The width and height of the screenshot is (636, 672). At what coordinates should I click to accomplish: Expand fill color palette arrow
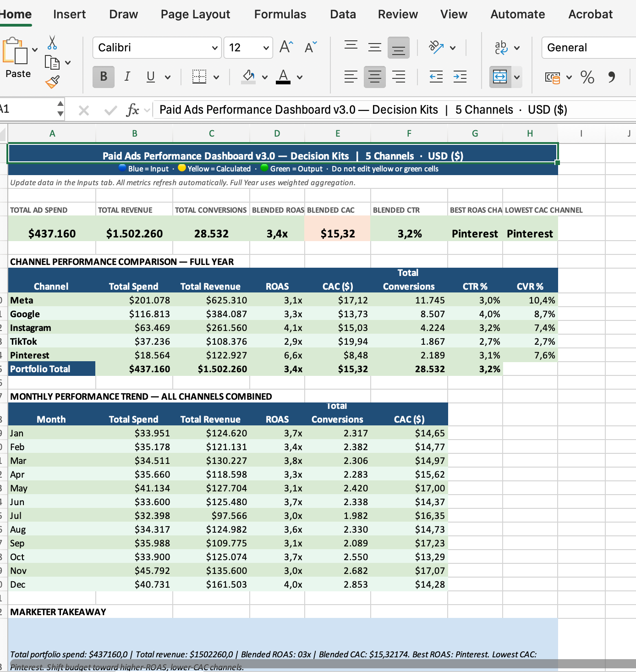click(265, 77)
